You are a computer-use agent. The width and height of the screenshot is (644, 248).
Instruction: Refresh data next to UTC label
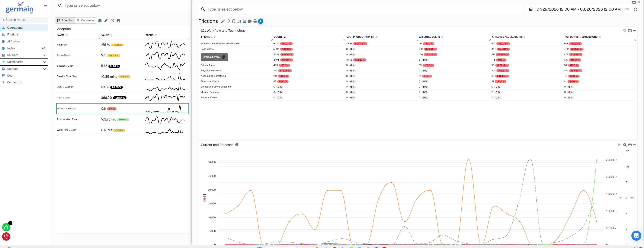point(636,9)
